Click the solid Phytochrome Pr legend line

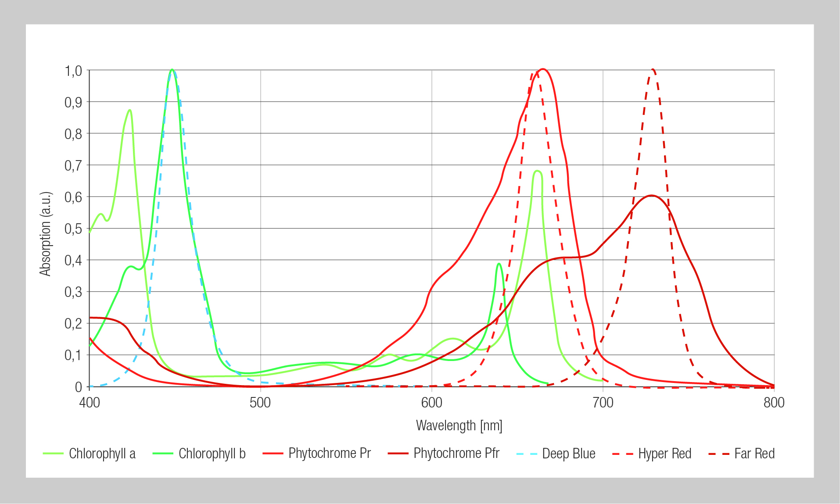[273, 454]
